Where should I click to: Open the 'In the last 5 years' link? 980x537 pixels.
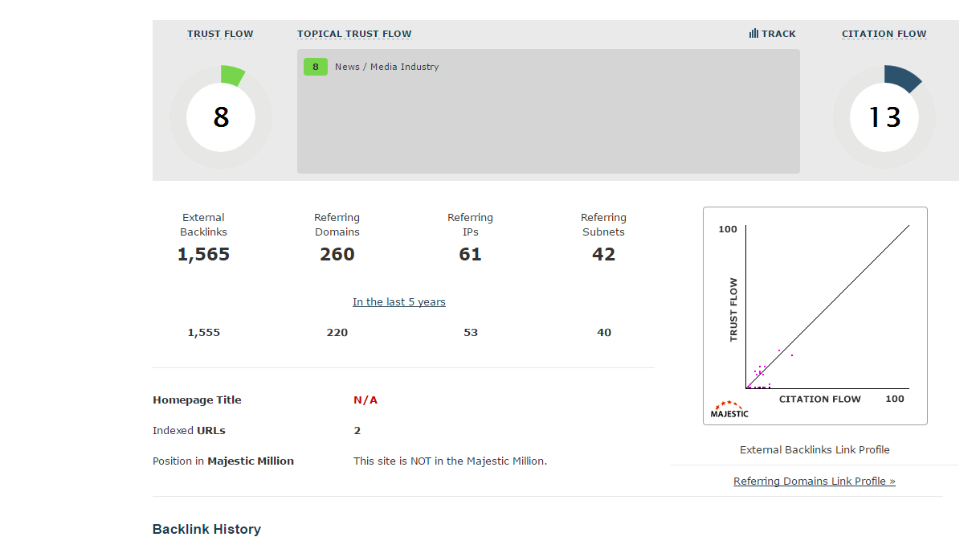[399, 302]
